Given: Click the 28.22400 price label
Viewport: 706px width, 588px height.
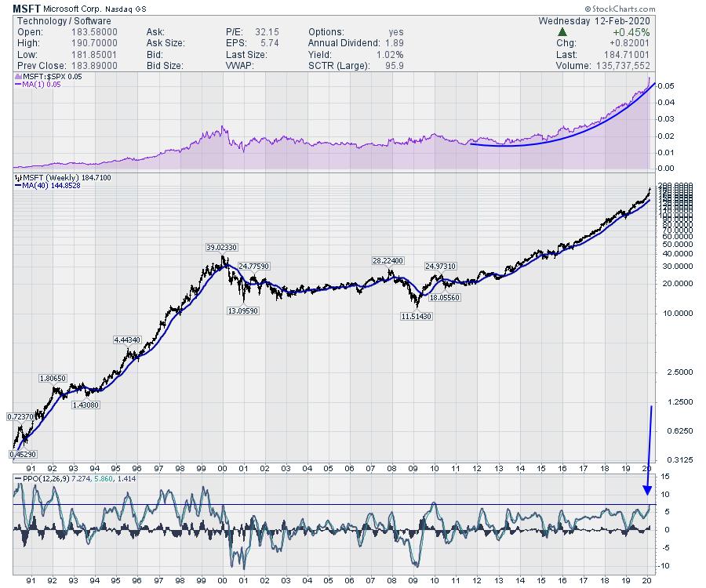Looking at the screenshot, I should click(x=388, y=260).
